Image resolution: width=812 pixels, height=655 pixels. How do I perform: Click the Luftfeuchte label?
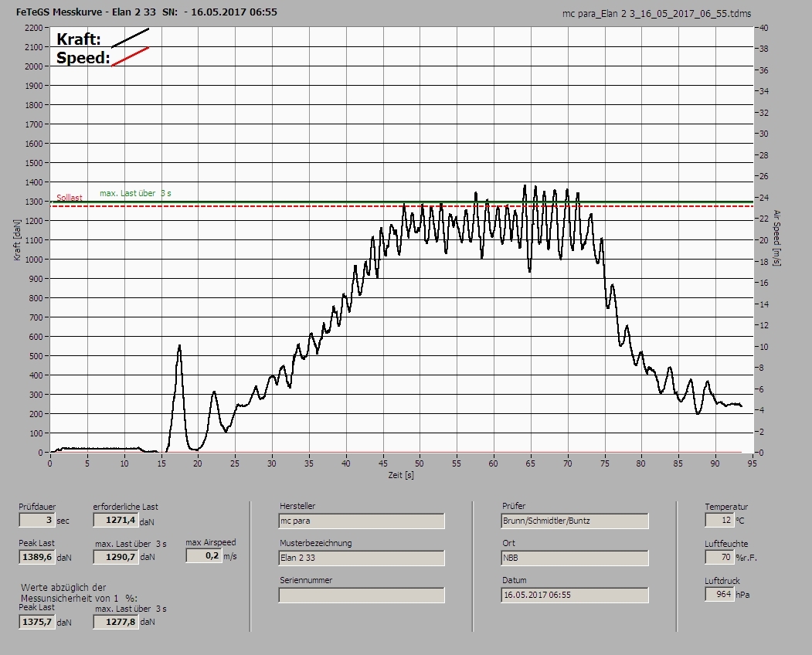(x=726, y=544)
